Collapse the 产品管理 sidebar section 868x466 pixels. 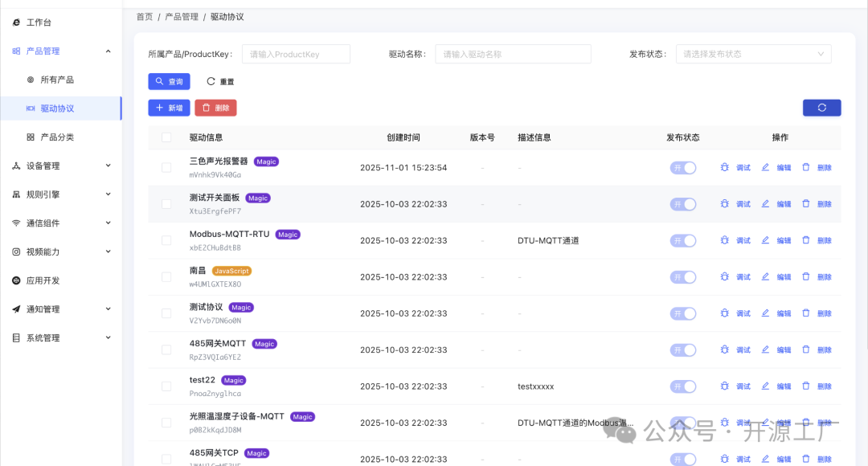(x=41, y=51)
